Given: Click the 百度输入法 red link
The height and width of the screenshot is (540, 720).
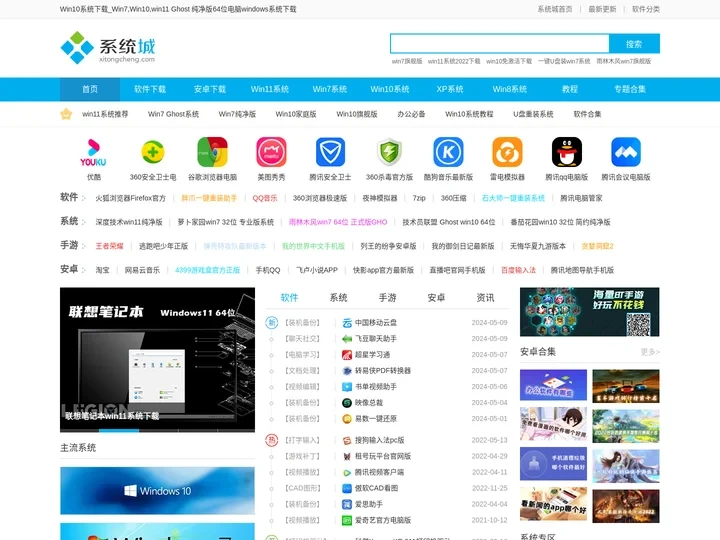Looking at the screenshot, I should (518, 270).
